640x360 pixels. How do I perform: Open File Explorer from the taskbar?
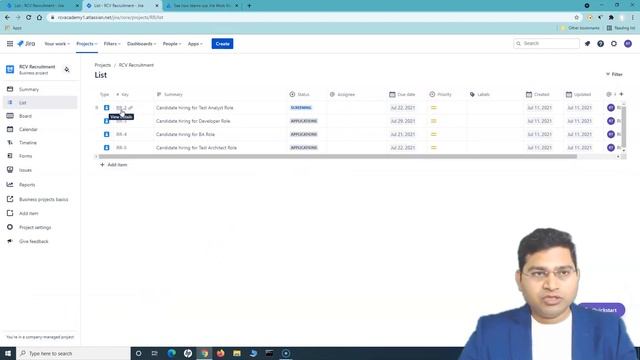pos(237,353)
